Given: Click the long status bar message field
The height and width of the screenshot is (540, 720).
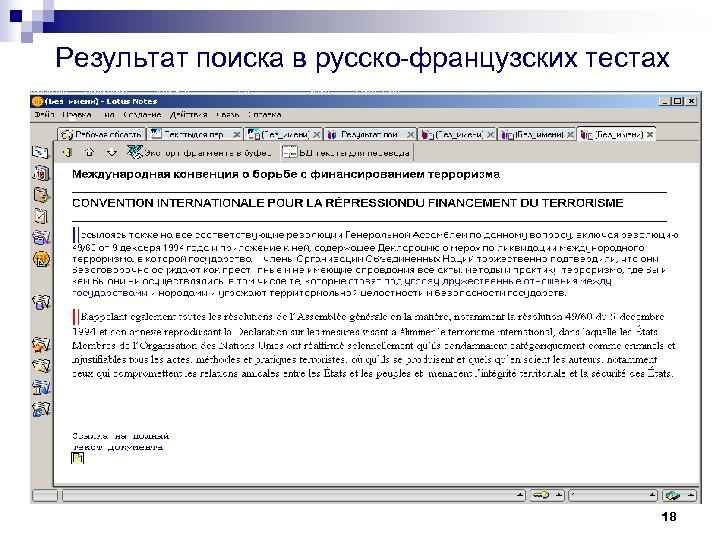Looking at the screenshot, I should 293,495.
